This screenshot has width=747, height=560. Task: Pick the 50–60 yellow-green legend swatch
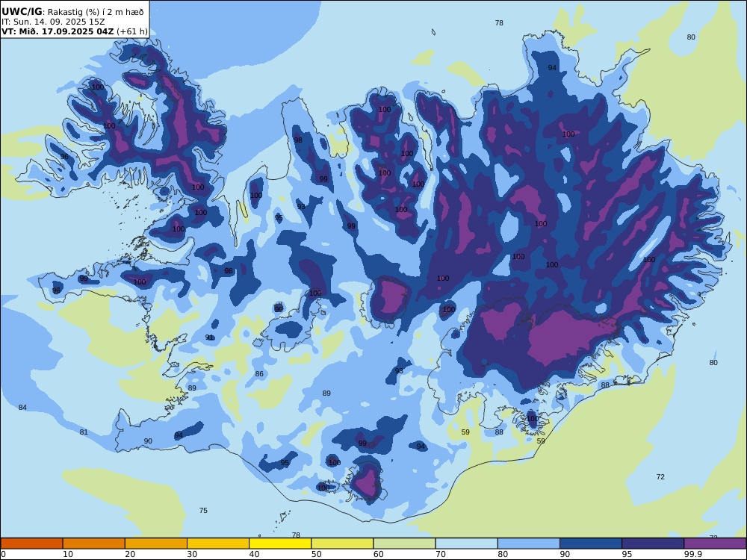coord(342,544)
